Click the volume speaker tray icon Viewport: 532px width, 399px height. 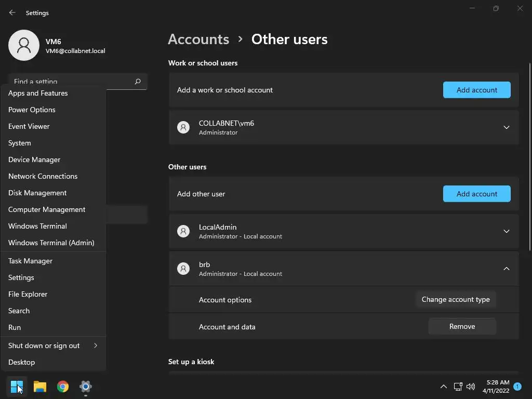(471, 387)
